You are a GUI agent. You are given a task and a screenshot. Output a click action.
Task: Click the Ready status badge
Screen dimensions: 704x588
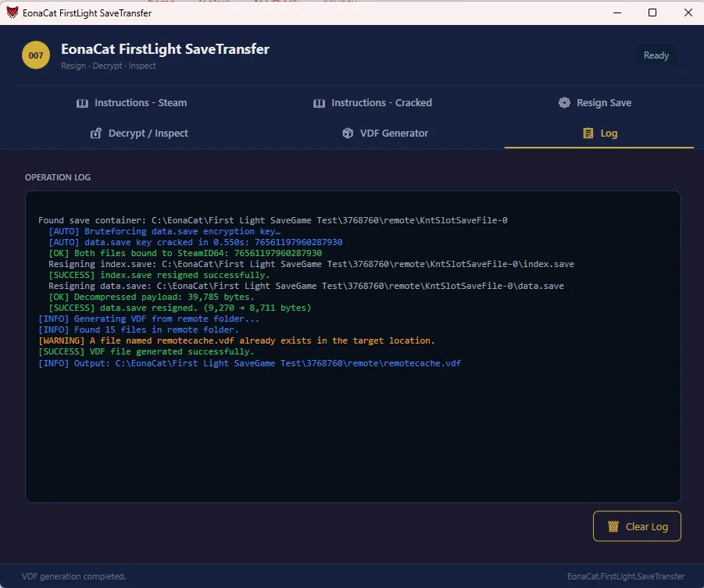click(x=656, y=55)
